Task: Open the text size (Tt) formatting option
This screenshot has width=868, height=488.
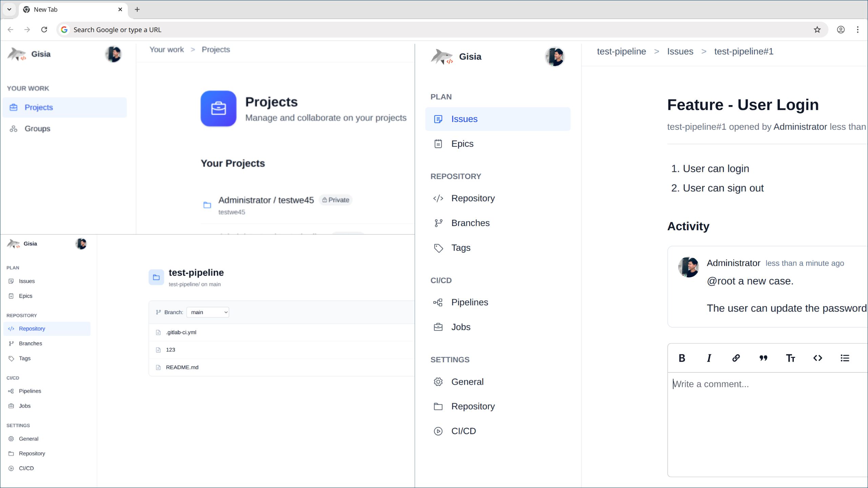Action: pyautogui.click(x=790, y=358)
